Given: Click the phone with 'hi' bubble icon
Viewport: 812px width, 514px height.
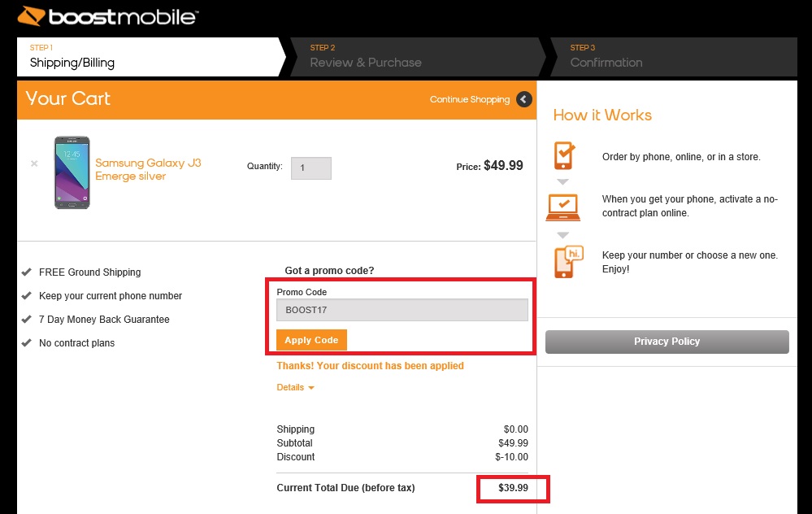Looking at the screenshot, I should click(569, 262).
